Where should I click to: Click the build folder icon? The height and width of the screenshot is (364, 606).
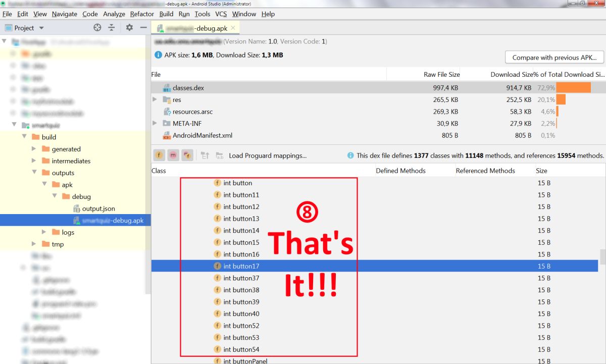[35, 137]
